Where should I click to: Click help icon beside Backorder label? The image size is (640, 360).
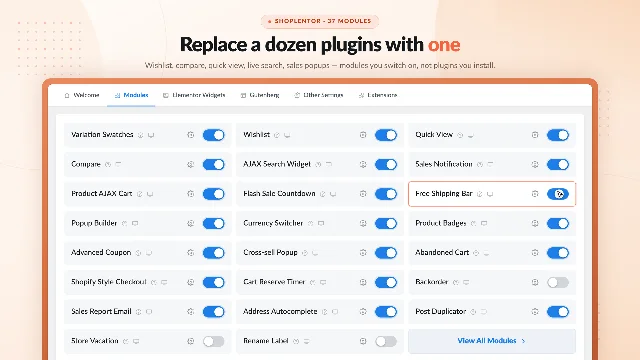(456, 282)
